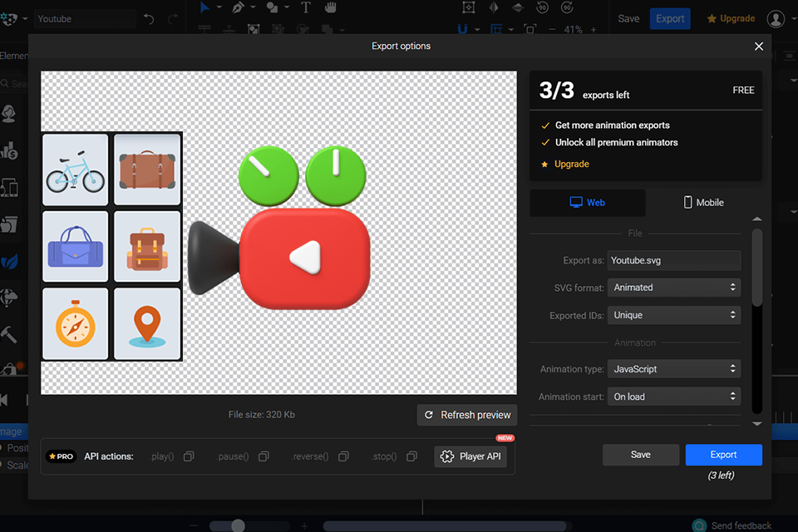
Task: Open the user account avatar menu
Action: coord(776,19)
